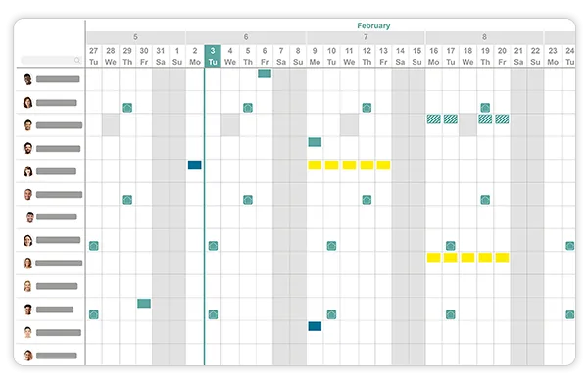Select the 13 Fr date header
Viewport: 588px width, 382px height.
coord(383,56)
